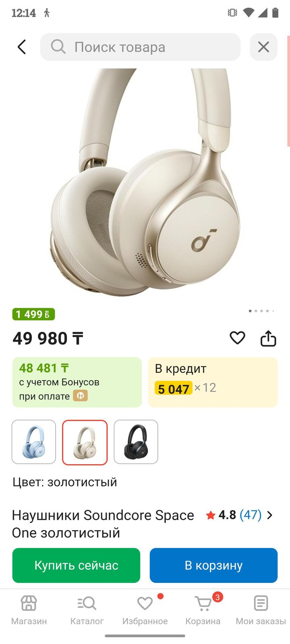Add item with В корзину button

tap(213, 565)
